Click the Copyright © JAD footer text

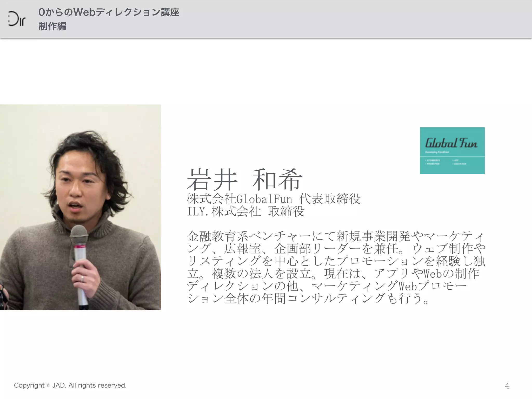70,385
